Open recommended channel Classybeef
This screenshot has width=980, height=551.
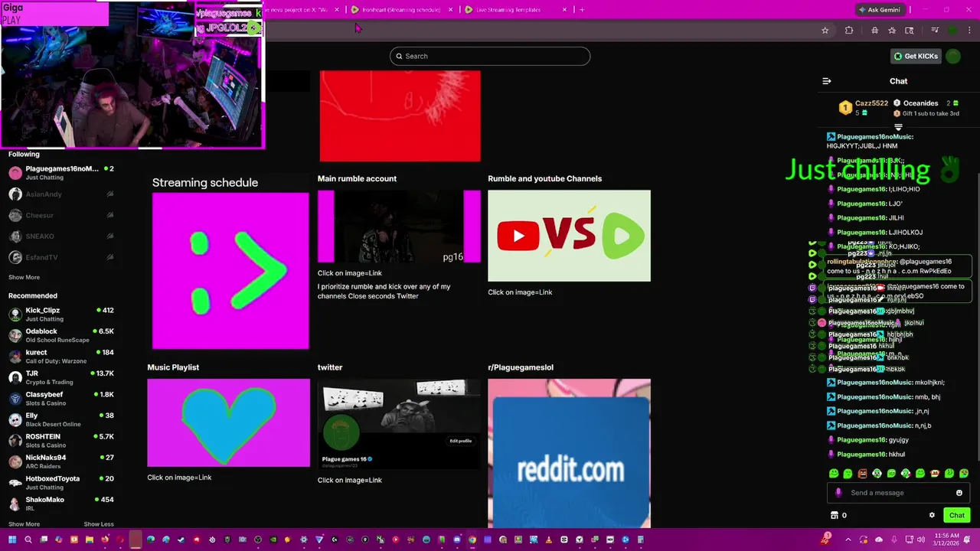tap(61, 398)
